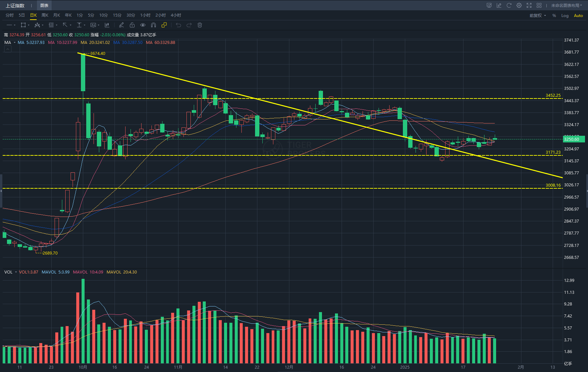
Task: Click the 3008.16 horizontal line label
Action: (x=553, y=185)
